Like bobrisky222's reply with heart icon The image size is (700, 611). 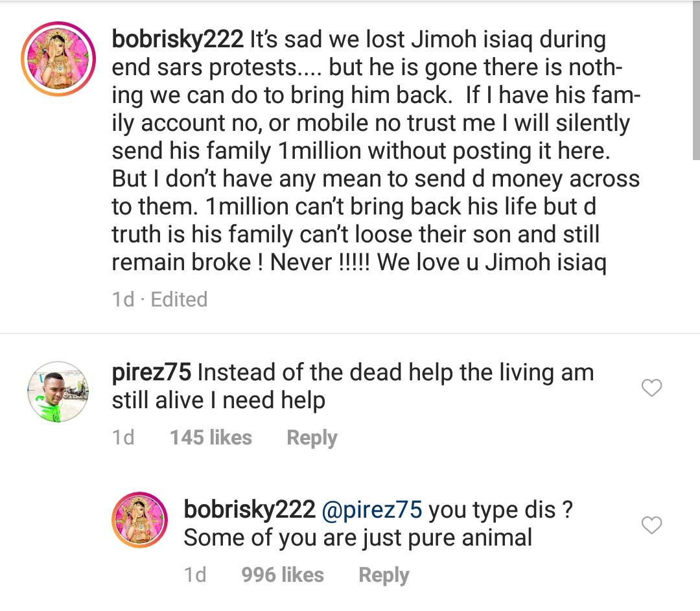651,525
